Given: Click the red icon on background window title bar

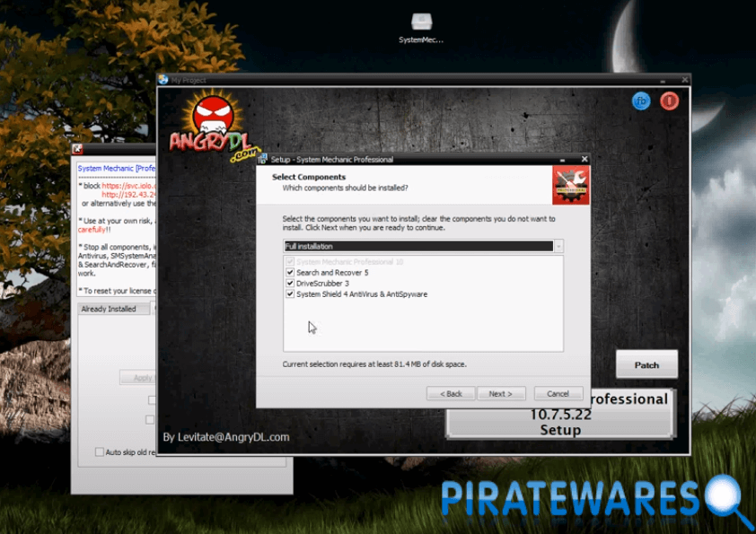Looking at the screenshot, I should pos(78,150).
